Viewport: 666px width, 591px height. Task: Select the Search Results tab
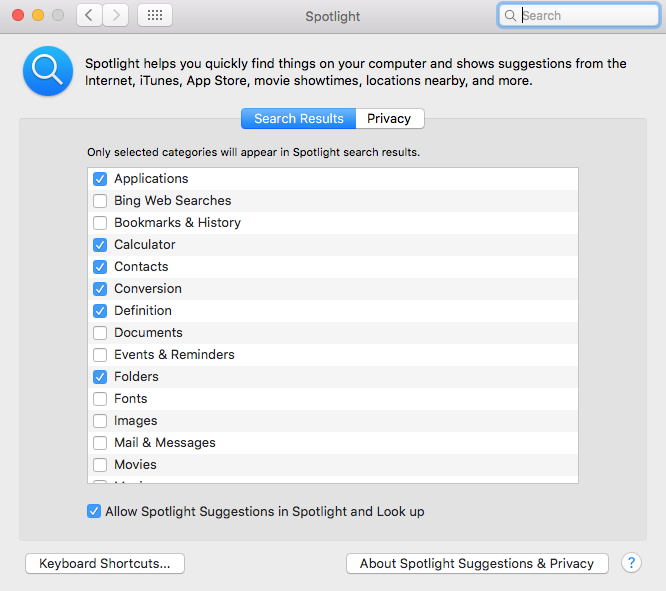[x=299, y=119]
